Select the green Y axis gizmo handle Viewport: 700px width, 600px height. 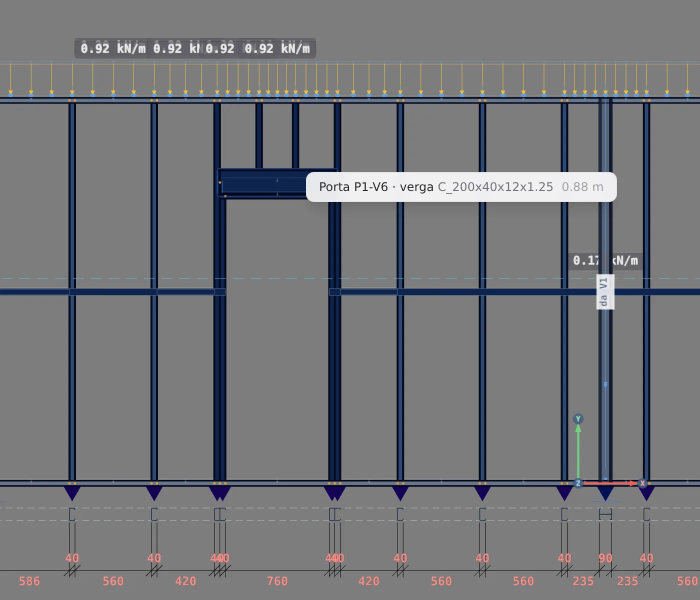pyautogui.click(x=578, y=419)
